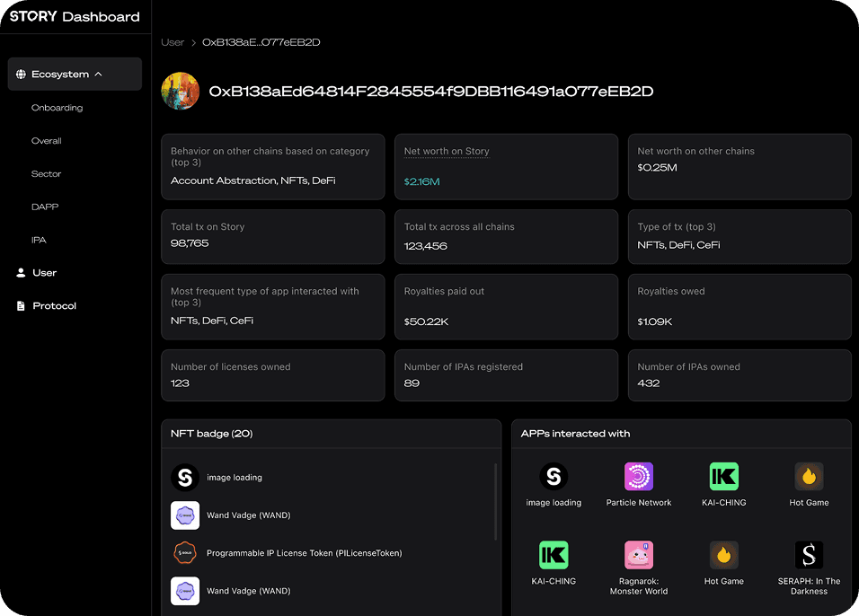859x616 pixels.
Task: Click the user's avatar thumbnail
Action: (180, 91)
